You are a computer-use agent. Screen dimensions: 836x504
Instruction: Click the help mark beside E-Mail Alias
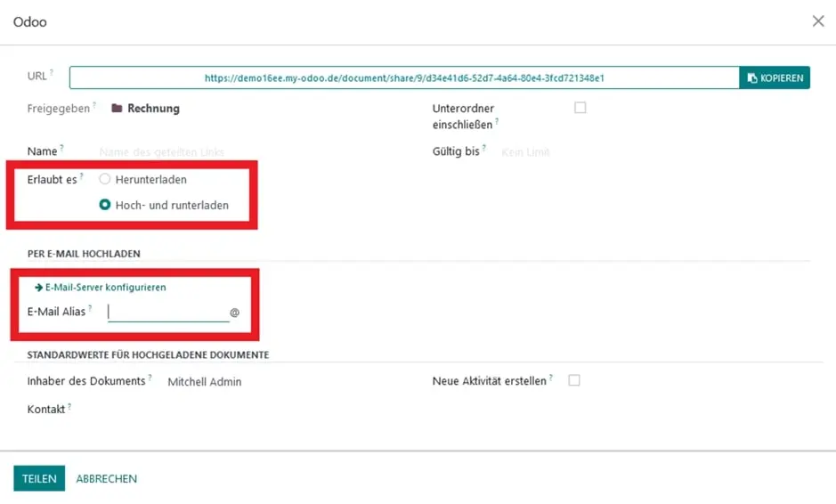pyautogui.click(x=90, y=308)
